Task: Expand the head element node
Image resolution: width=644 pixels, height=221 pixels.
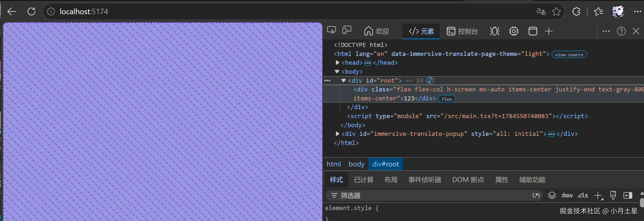Action: pos(337,62)
